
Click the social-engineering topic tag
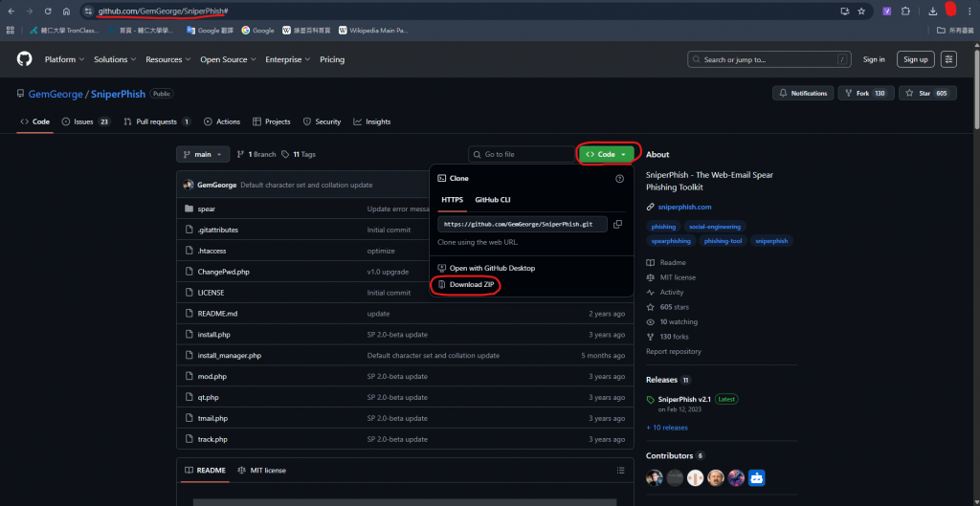(x=714, y=227)
